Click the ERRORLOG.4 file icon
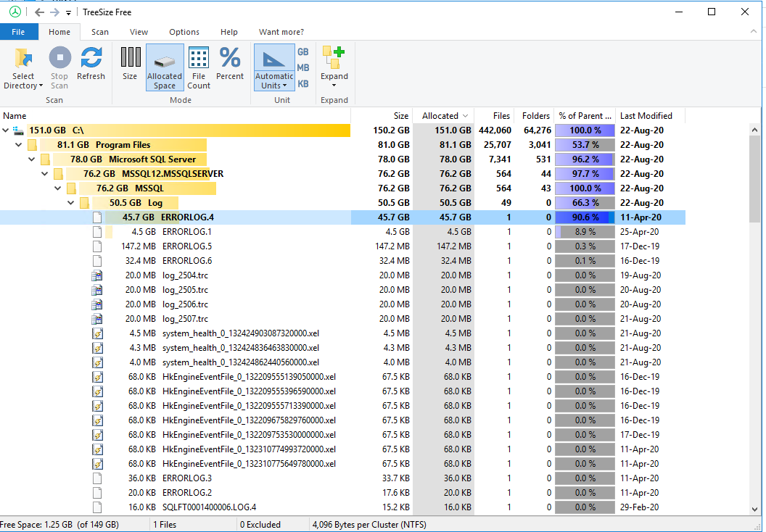The width and height of the screenshot is (766, 532). tap(97, 217)
